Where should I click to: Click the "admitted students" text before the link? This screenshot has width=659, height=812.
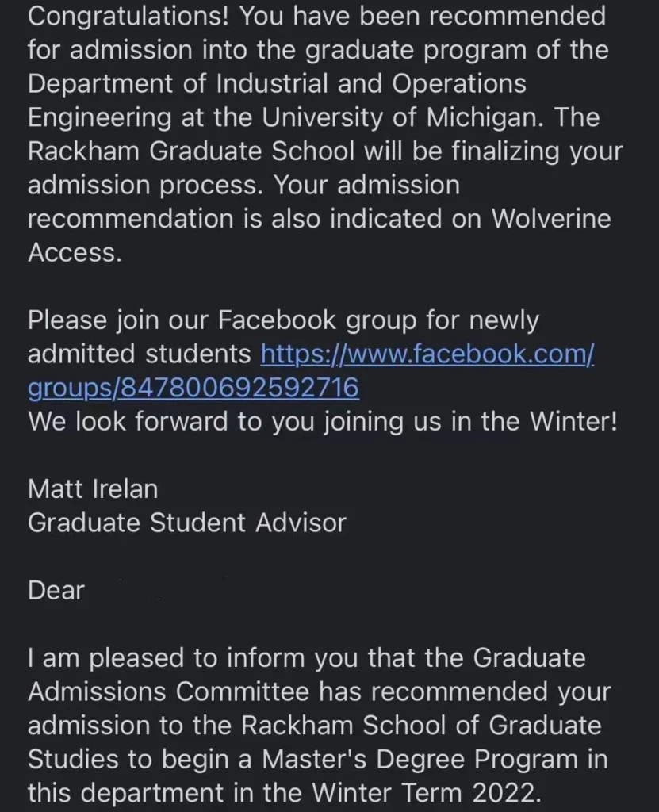click(140, 354)
